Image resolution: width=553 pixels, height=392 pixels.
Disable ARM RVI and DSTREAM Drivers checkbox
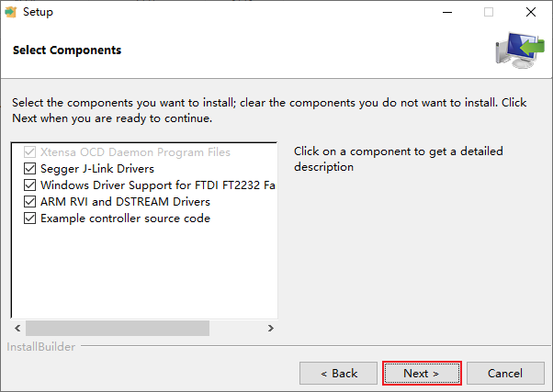30,202
